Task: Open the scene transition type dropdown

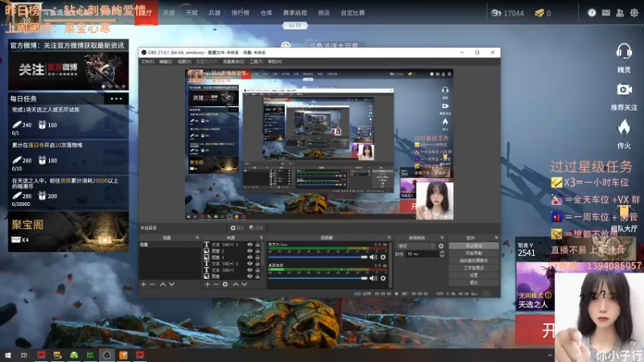Action: click(x=416, y=246)
